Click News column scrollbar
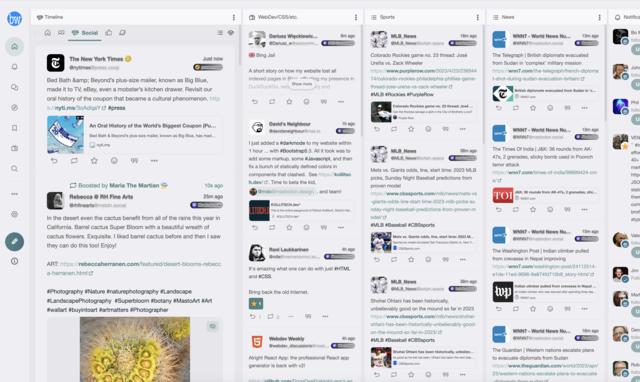The height and width of the screenshot is (382, 640). point(605,73)
